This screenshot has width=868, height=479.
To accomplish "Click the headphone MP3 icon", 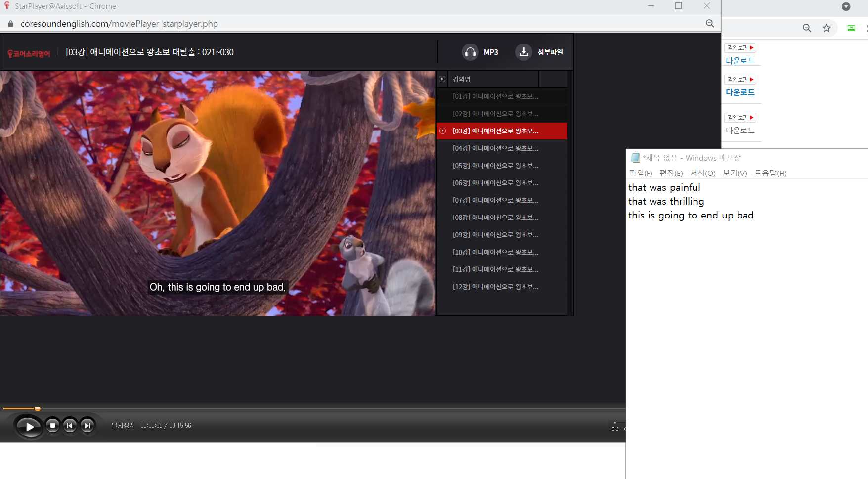I will (470, 52).
